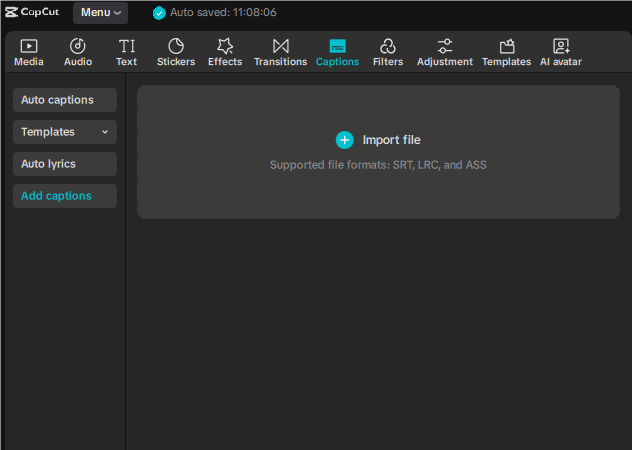This screenshot has height=450, width=632.
Task: Click the Supported file formats text
Action: click(378, 165)
